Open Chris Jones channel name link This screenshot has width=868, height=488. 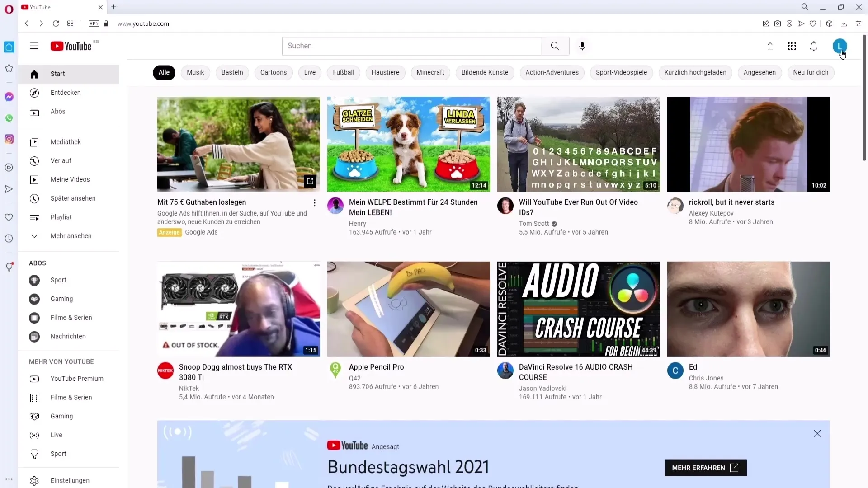pos(706,378)
